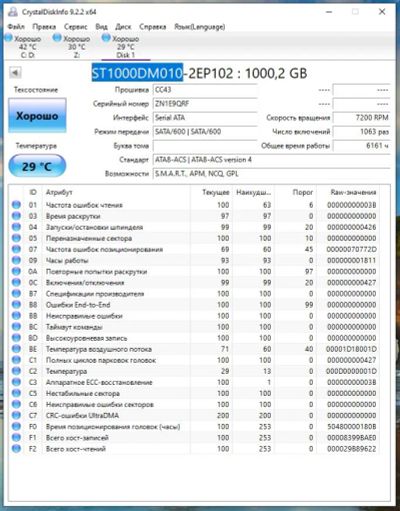Screen dimensions: 400x511
Task: Click the rotation speed value 7200 RPM
Action: click(361, 118)
